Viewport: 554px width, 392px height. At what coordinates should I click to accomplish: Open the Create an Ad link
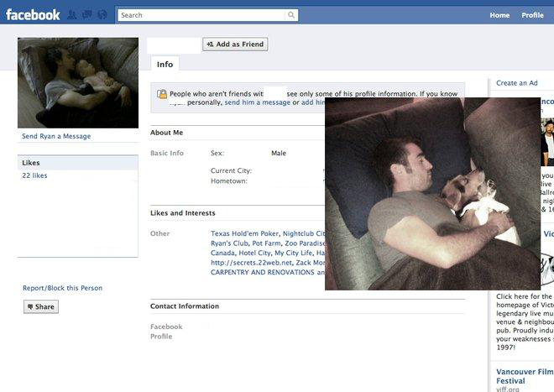click(517, 83)
